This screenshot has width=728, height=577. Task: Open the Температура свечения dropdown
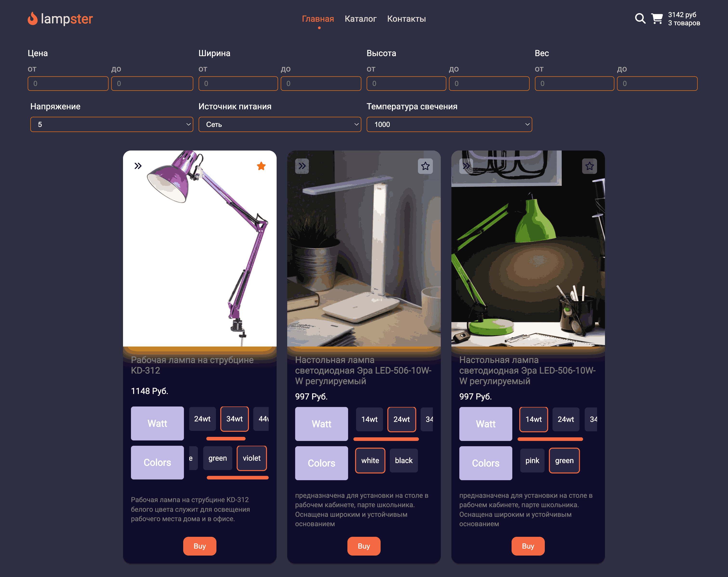point(448,124)
